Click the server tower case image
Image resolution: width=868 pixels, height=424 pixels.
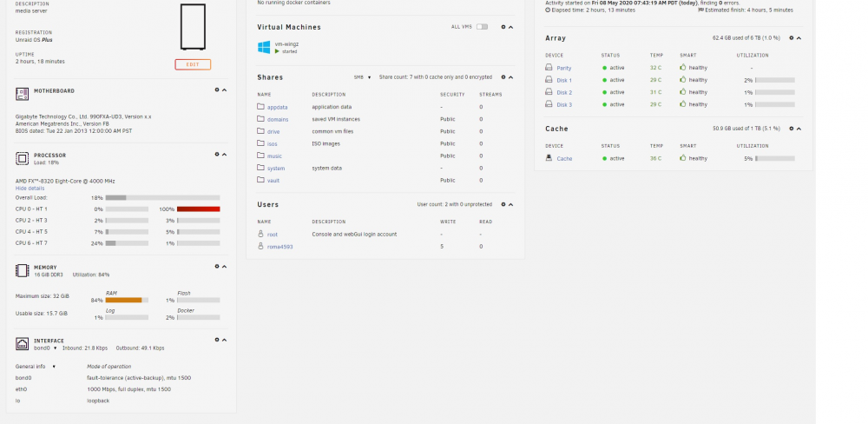tap(193, 27)
